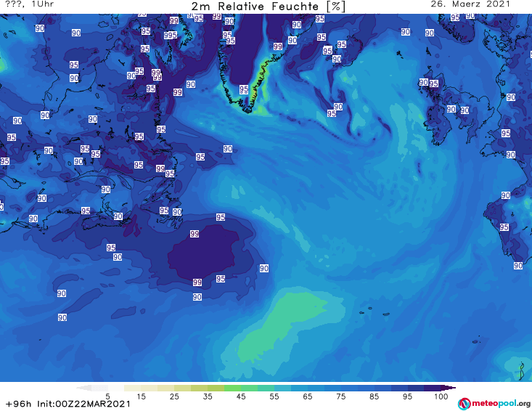
Task: Click the colorbar value '45'
Action: tap(241, 396)
